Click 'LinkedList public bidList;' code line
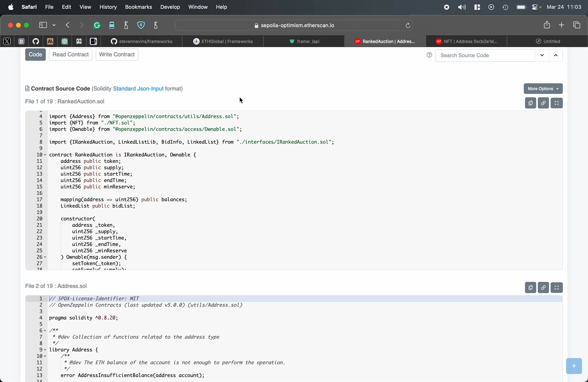This screenshot has width=588, height=382. [98, 206]
